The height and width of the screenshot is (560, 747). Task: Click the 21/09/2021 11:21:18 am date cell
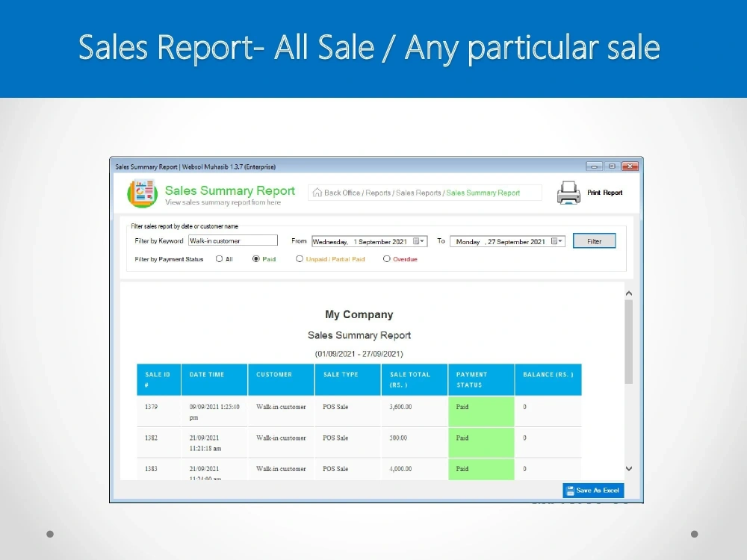(x=214, y=442)
